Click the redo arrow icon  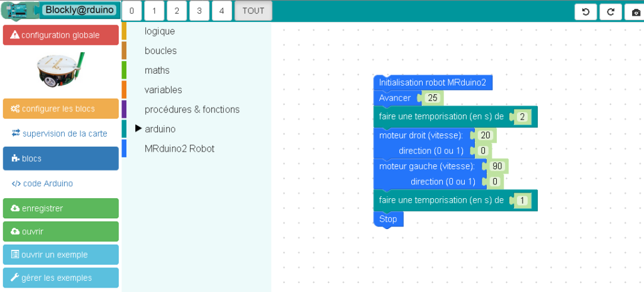[611, 12]
